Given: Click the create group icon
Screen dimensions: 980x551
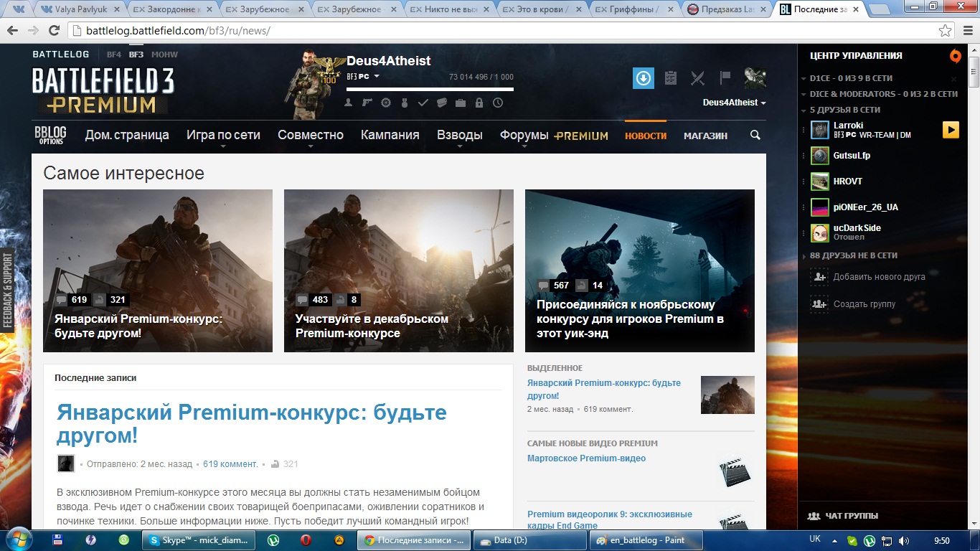Looking at the screenshot, I should (819, 304).
